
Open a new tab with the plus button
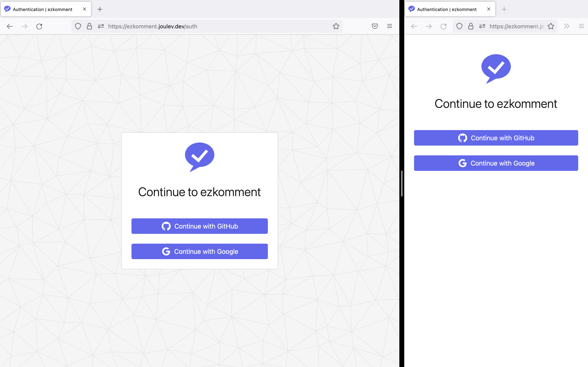pos(100,9)
